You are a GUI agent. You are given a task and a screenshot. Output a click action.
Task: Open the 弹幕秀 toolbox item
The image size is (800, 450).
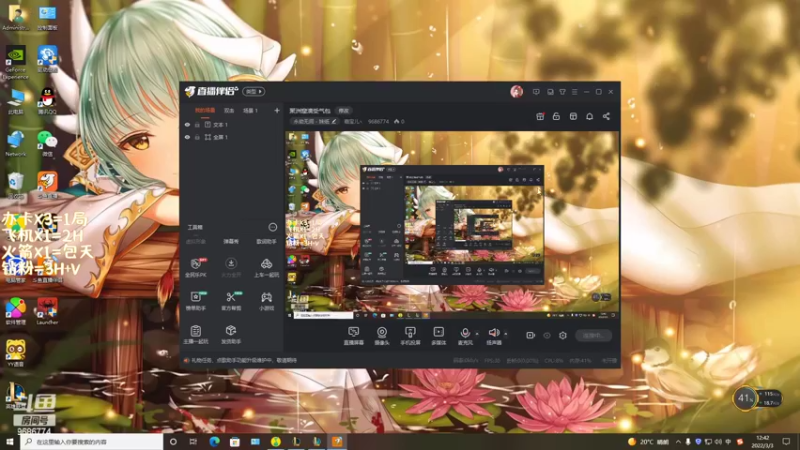coord(231,241)
